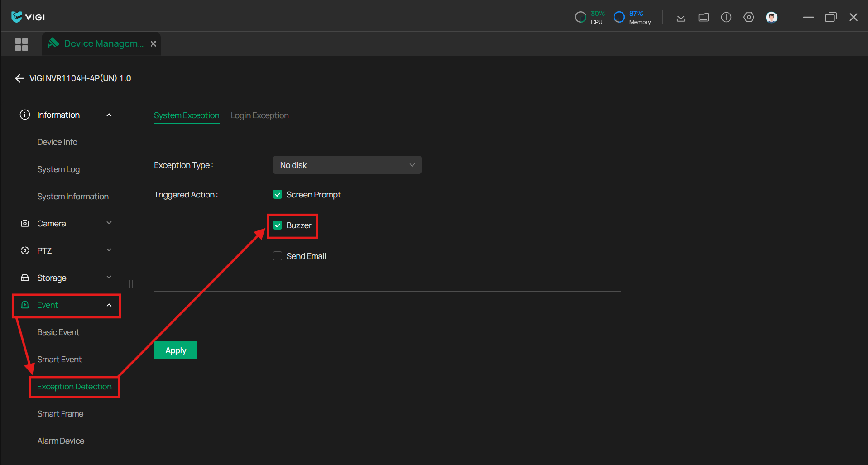Open System Log in the sidebar
868x465 pixels.
pos(58,169)
